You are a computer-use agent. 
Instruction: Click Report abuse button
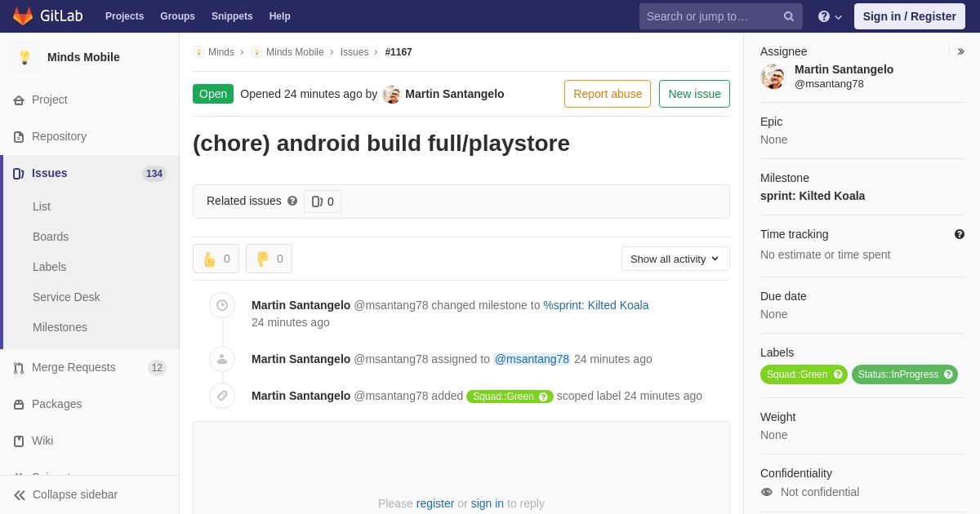(608, 94)
